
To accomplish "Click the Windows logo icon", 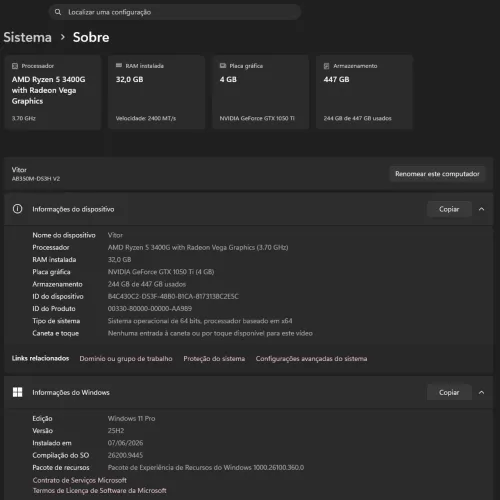I will (17, 392).
